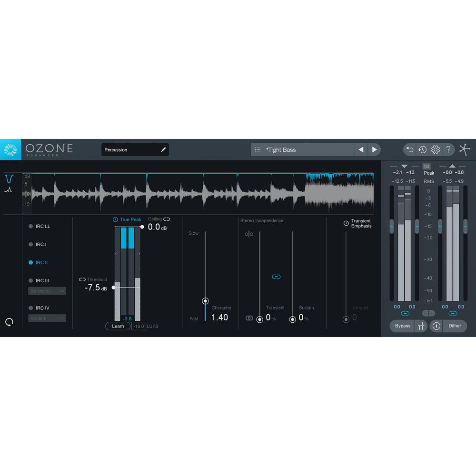Open the Modern mode dropdown under IRC IV
The width and height of the screenshot is (476, 476).
pos(47,318)
